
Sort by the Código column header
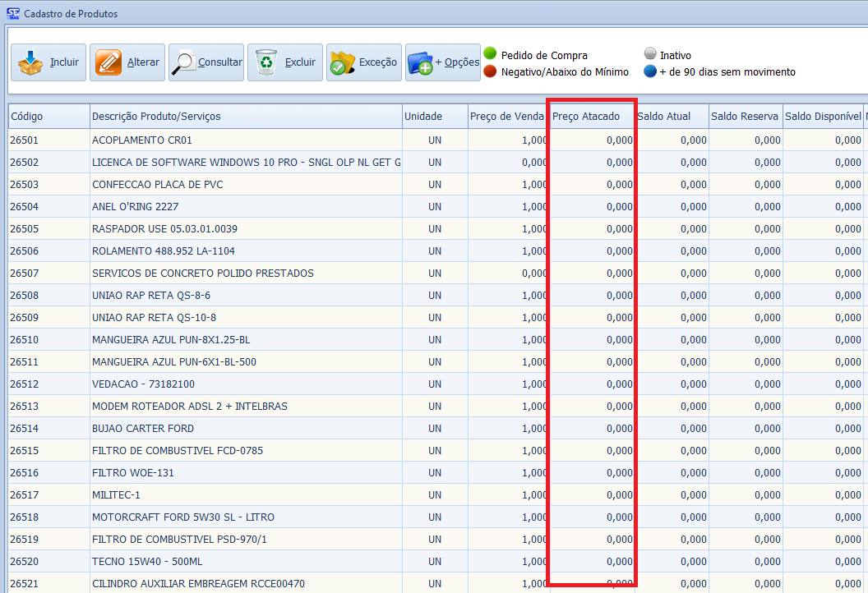click(x=48, y=117)
